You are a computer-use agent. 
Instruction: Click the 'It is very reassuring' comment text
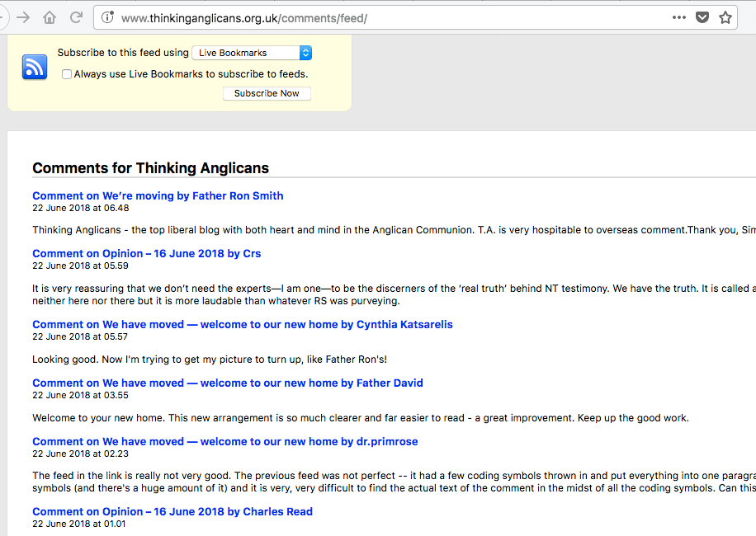(394, 294)
